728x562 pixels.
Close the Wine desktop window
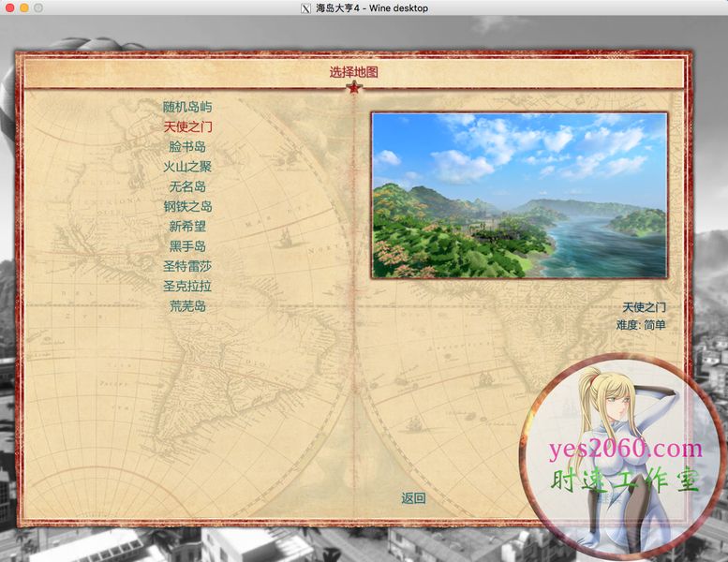coord(9,7)
